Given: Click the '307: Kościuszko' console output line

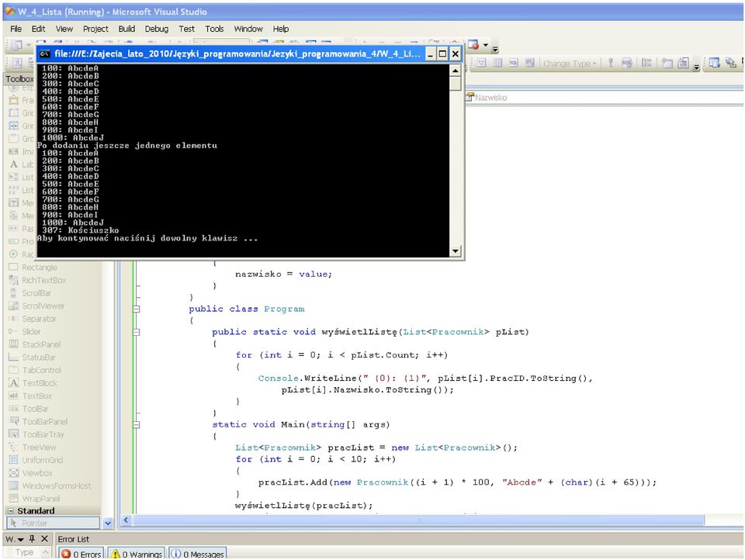Looking at the screenshot, I should [x=80, y=230].
